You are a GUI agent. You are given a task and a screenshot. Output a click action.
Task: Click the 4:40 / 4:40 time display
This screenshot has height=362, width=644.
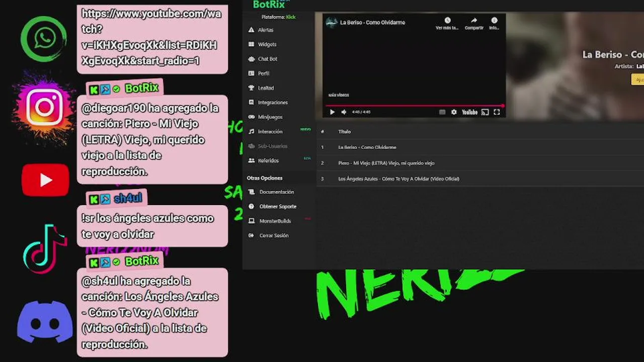[x=361, y=112]
